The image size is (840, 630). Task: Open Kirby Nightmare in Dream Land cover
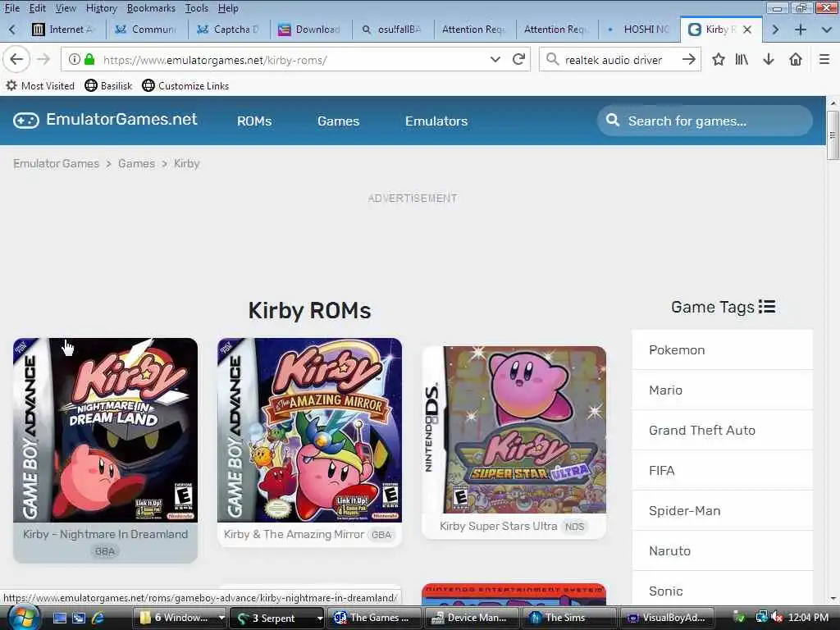pyautogui.click(x=105, y=430)
